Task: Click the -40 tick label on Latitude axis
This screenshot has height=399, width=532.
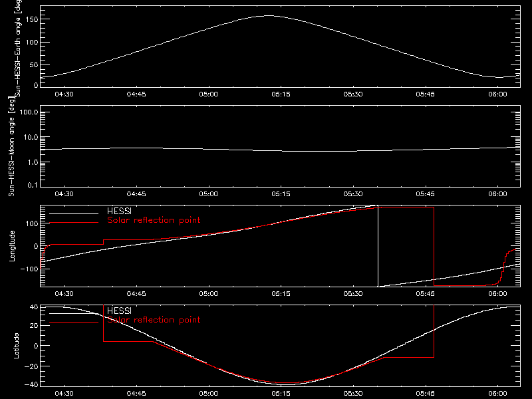Action: click(31, 385)
